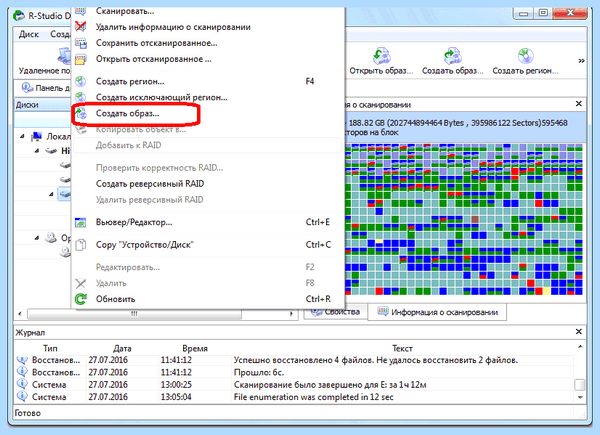The width and height of the screenshot is (600, 435).
Task: Click the 13:00:25 time cell
Action: click(x=176, y=384)
